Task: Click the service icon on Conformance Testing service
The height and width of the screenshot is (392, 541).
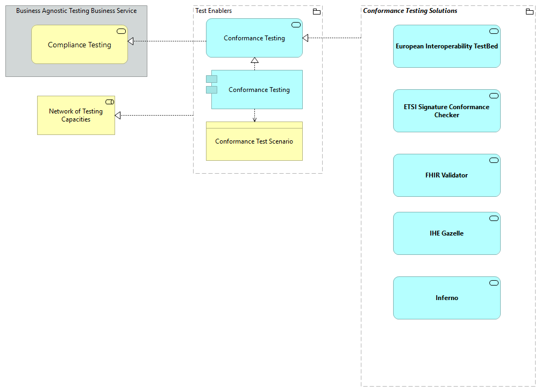Action: [x=296, y=25]
